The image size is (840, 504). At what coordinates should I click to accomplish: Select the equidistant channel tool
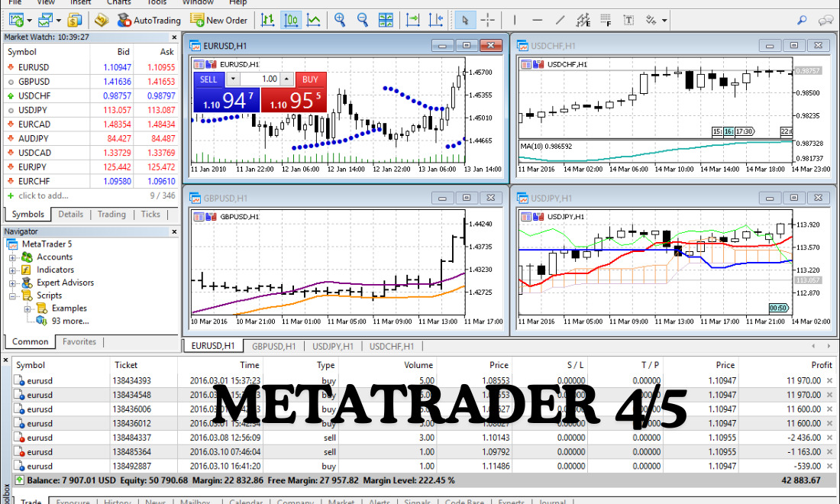583,21
